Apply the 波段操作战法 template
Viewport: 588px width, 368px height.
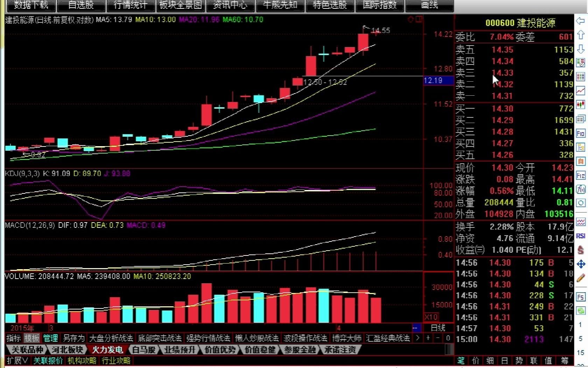(306, 338)
